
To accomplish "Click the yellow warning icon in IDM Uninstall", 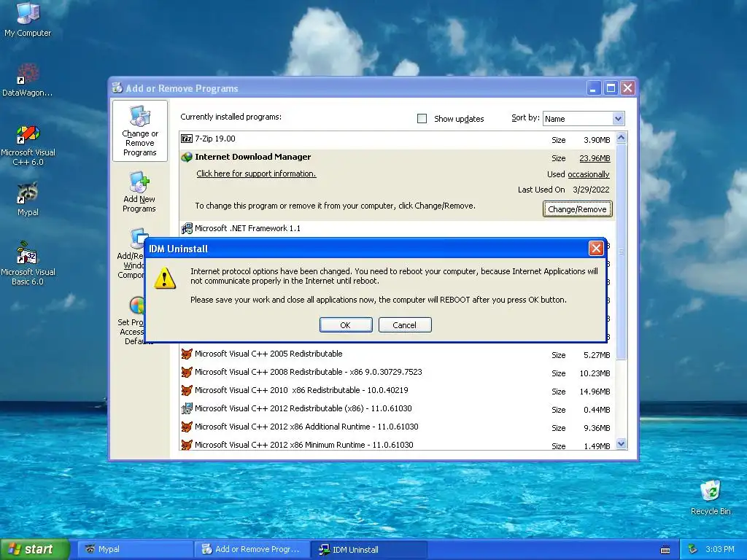I will pos(165,278).
